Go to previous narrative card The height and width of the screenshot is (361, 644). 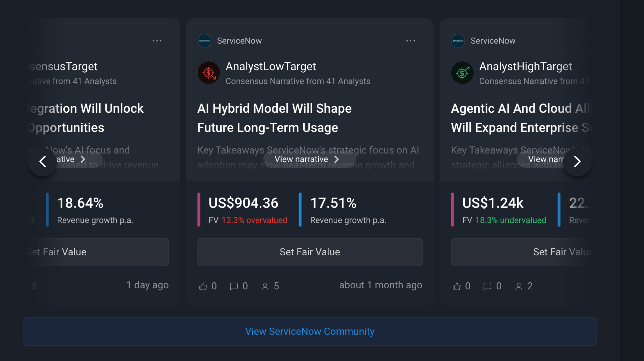point(43,162)
